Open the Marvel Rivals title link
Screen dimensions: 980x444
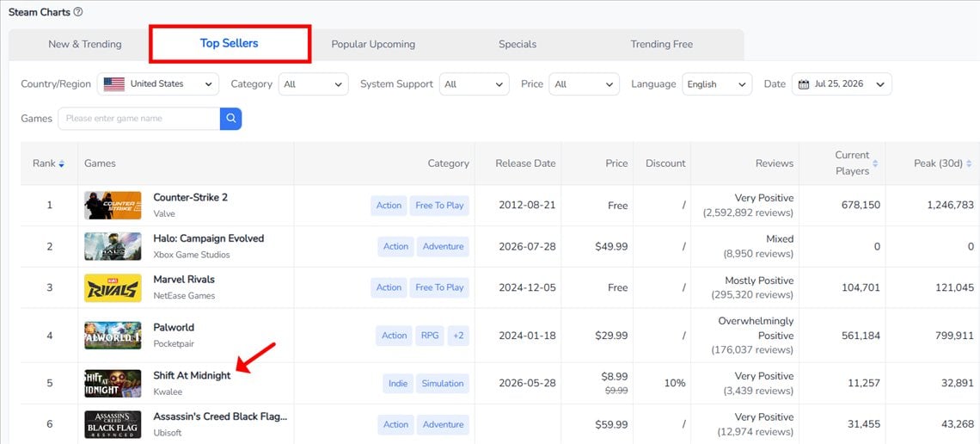184,280
